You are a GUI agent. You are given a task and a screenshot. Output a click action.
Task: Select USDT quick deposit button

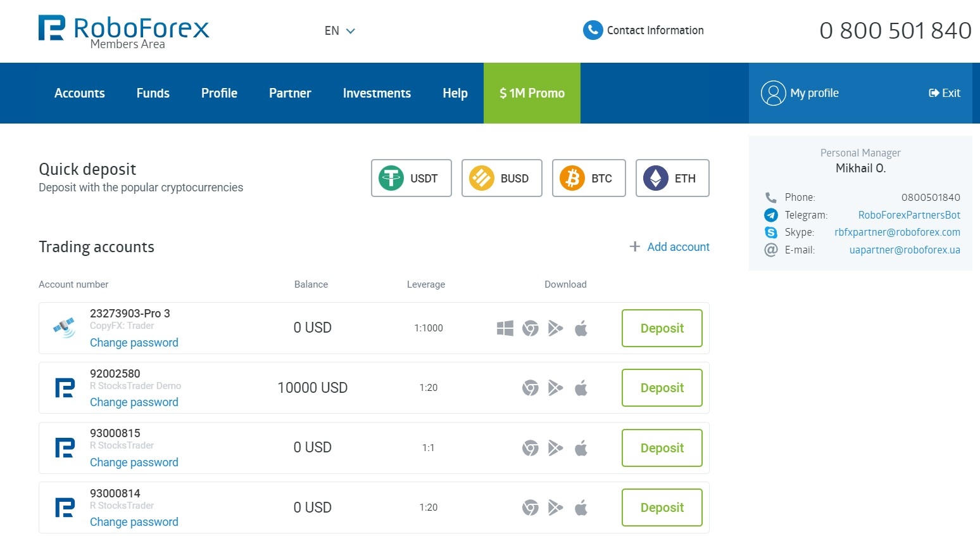(x=411, y=178)
